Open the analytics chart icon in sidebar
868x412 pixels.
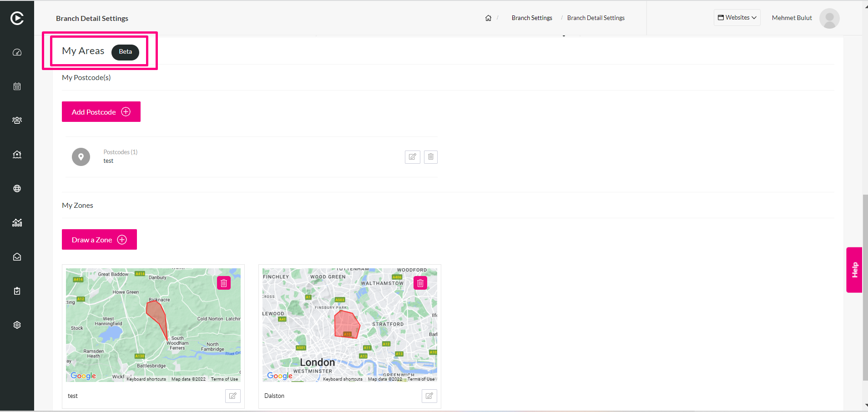coord(17,223)
